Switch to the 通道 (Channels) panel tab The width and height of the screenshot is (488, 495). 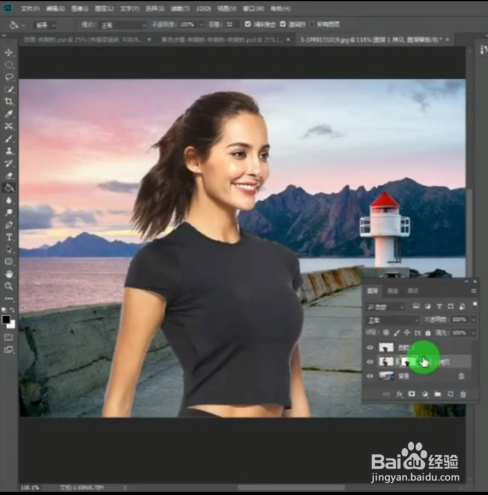coord(392,291)
